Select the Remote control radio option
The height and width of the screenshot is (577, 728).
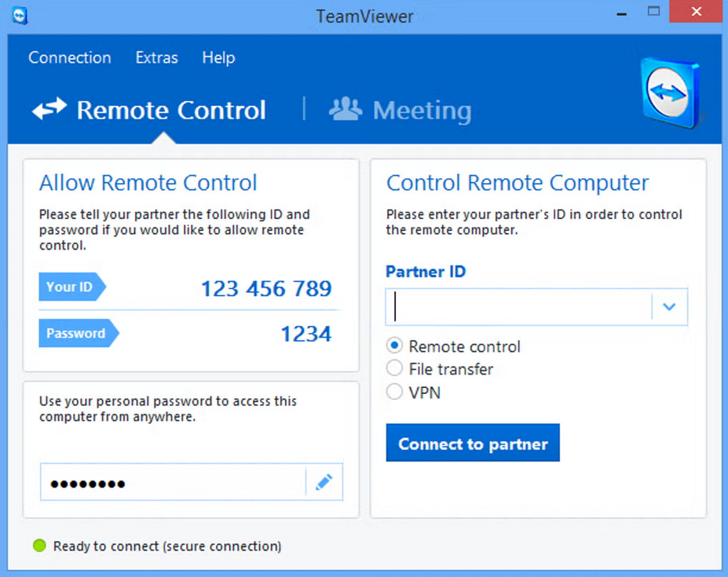[x=394, y=345]
